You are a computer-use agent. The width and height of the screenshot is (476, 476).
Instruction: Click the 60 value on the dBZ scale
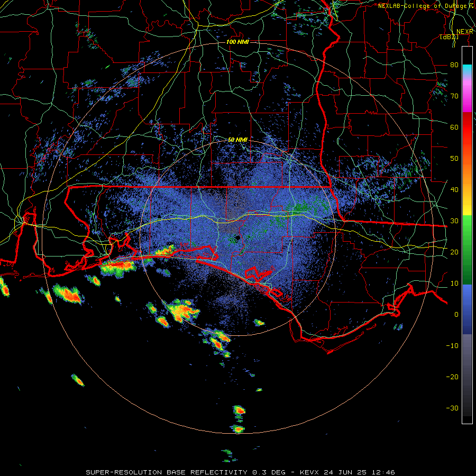(x=454, y=127)
